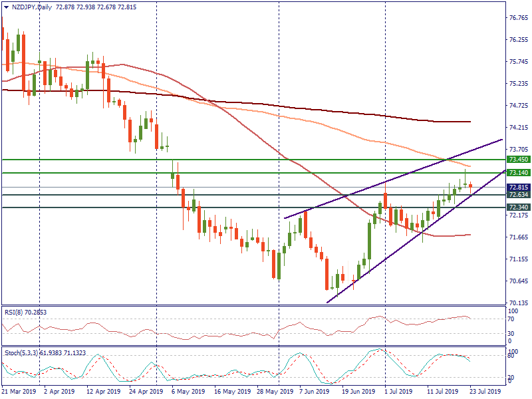Image resolution: width=532 pixels, height=399 pixels.
Task: Click the Stochastic 80 level label
Action: click(x=512, y=356)
